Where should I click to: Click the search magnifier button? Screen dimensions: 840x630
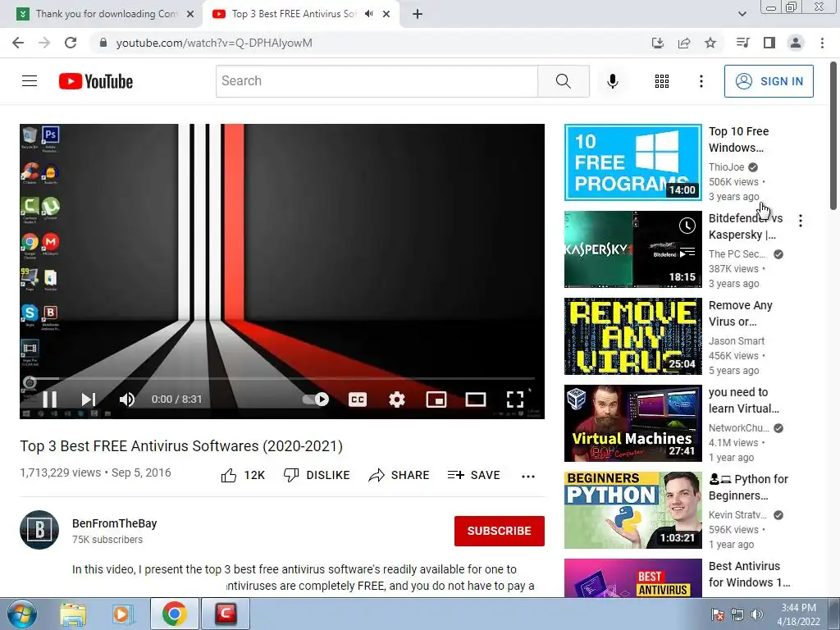[x=563, y=81]
